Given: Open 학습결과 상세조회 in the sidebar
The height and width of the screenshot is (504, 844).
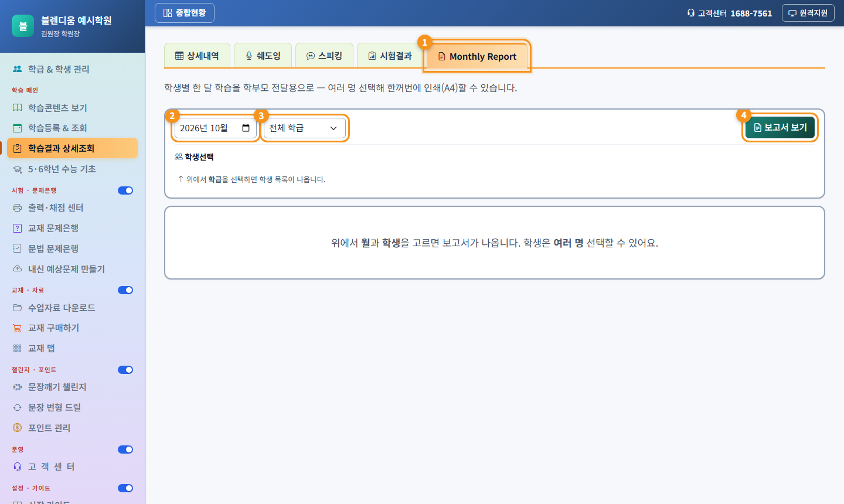Looking at the screenshot, I should click(x=73, y=148).
